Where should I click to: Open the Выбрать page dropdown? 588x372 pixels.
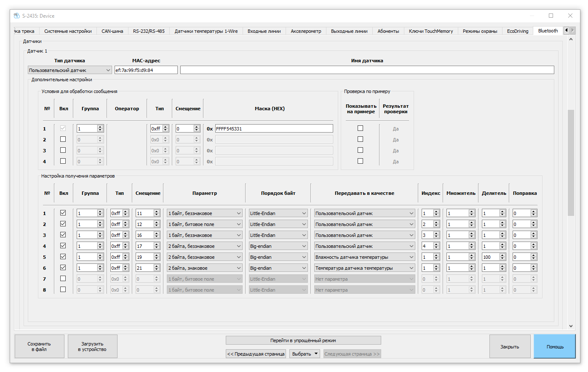coord(305,354)
